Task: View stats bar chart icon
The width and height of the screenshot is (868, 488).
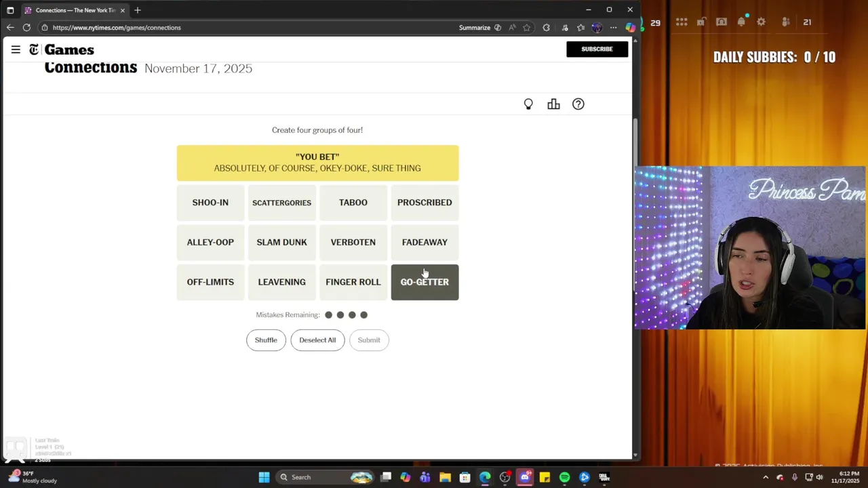Action: [x=553, y=104]
